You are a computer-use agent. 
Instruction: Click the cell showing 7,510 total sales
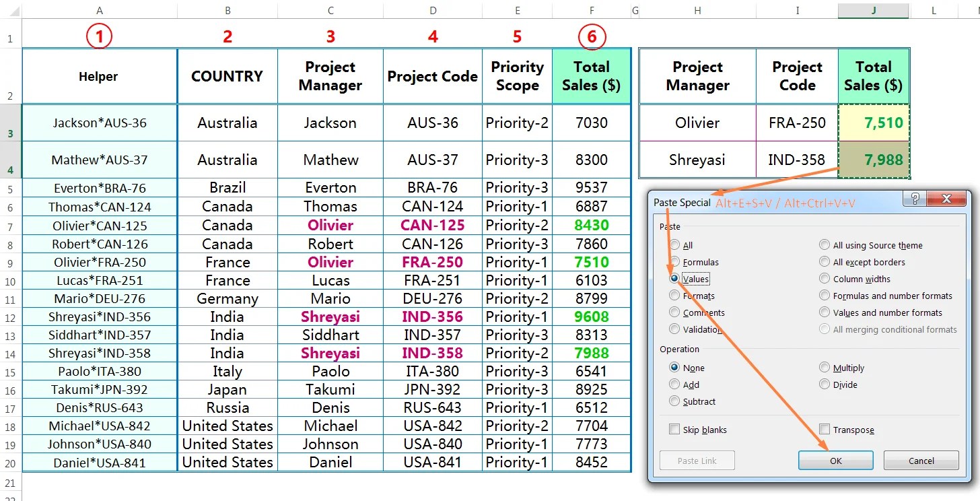(x=873, y=123)
